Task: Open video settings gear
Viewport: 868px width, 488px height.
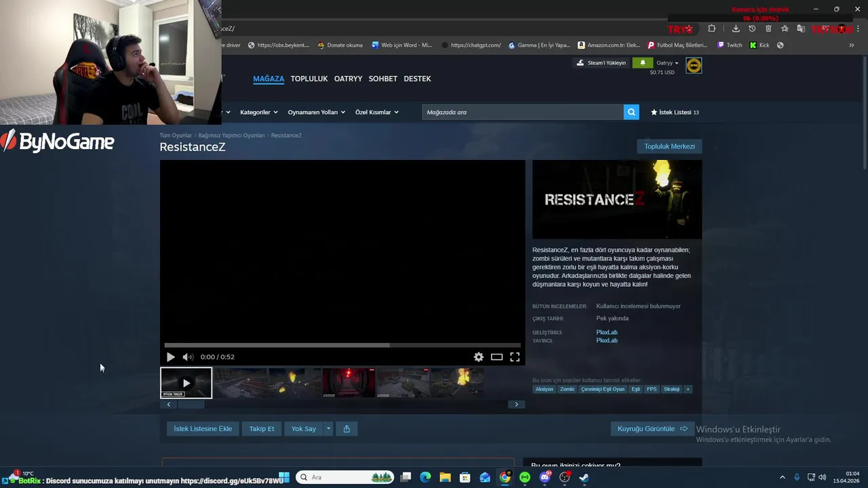Action: (479, 357)
